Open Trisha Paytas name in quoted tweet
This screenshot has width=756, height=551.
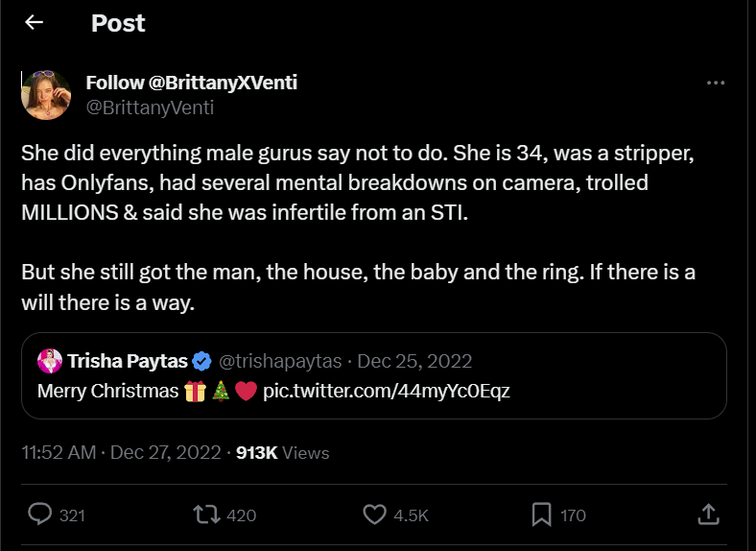[x=128, y=361]
